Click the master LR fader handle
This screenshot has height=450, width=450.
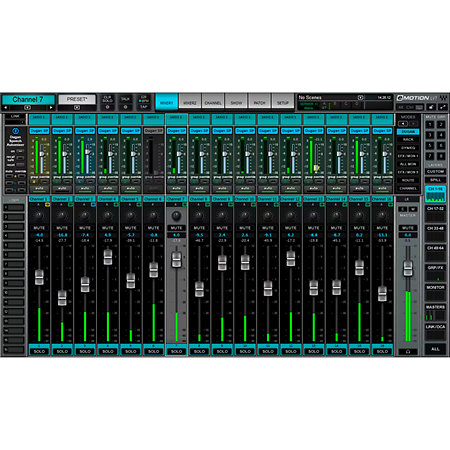[408, 268]
